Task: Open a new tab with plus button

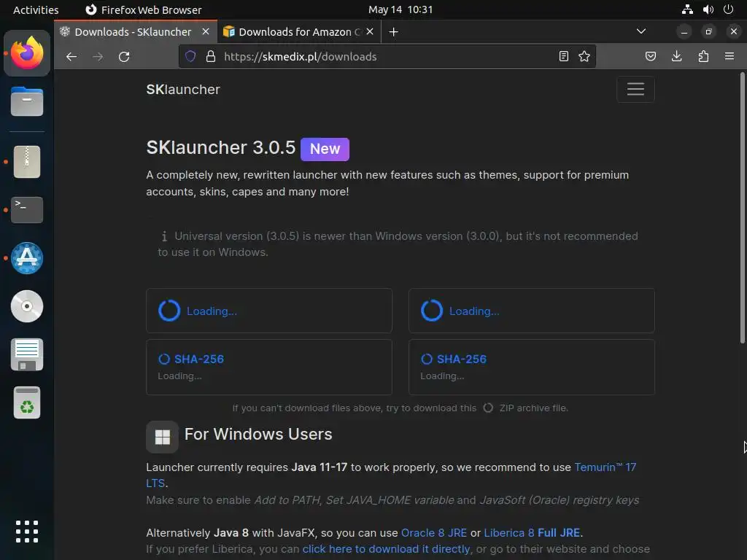Action: tap(393, 32)
